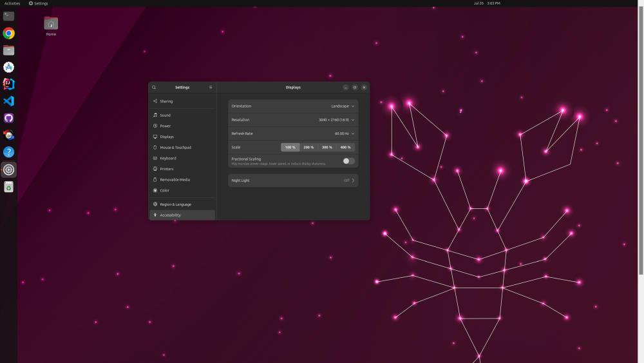Screen dimensions: 644x363
Task: Minimize the Settings window
Action: 346,87
